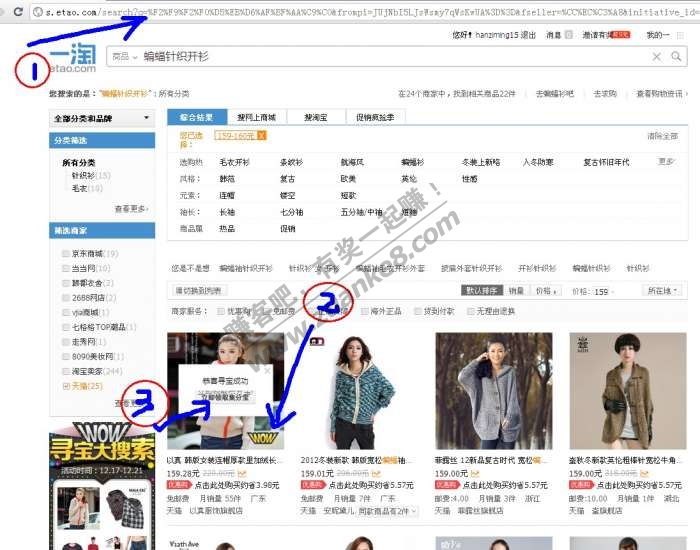
Task: Visit the 以真服饰旗舰店 store link
Action: (216, 511)
